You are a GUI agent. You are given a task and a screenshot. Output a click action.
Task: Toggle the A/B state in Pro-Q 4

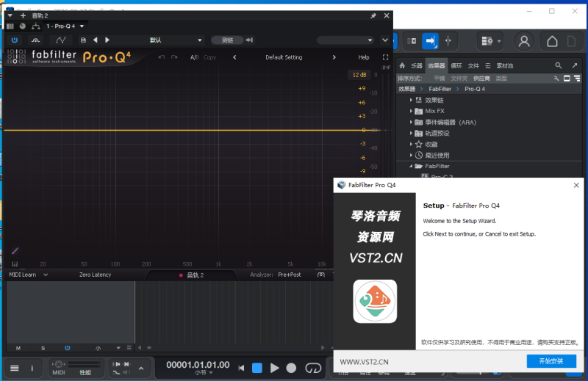click(x=194, y=57)
